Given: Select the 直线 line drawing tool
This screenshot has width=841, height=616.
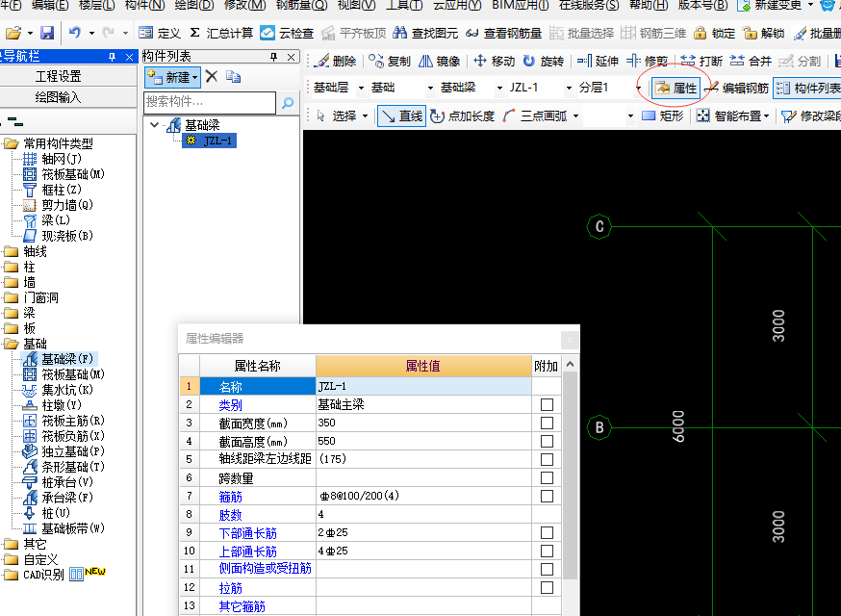Looking at the screenshot, I should coord(401,115).
